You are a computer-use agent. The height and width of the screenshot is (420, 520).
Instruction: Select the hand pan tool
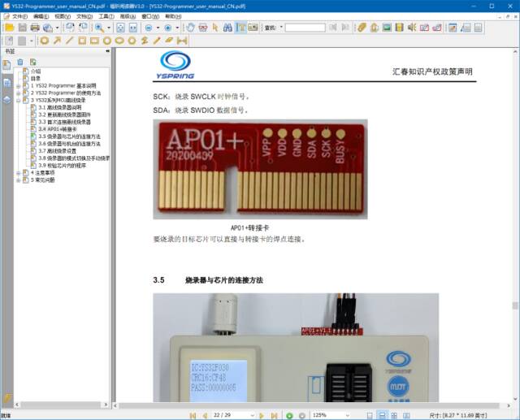coord(190,28)
